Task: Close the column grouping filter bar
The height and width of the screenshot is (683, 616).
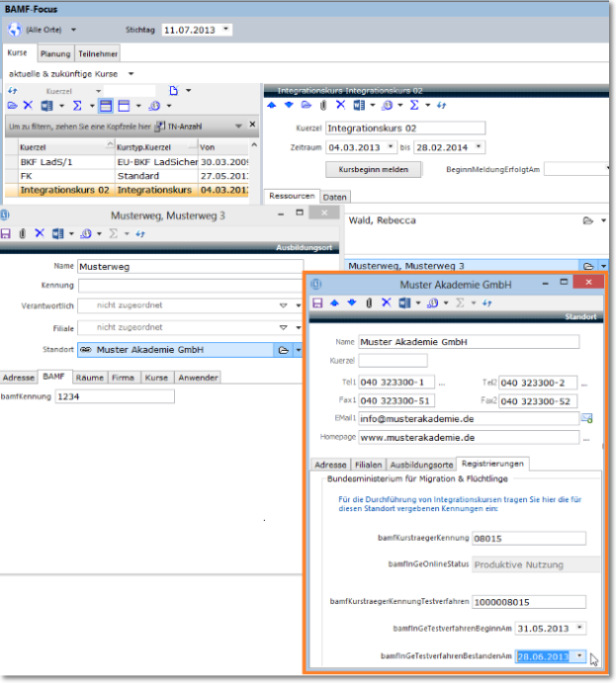Action: (252, 126)
